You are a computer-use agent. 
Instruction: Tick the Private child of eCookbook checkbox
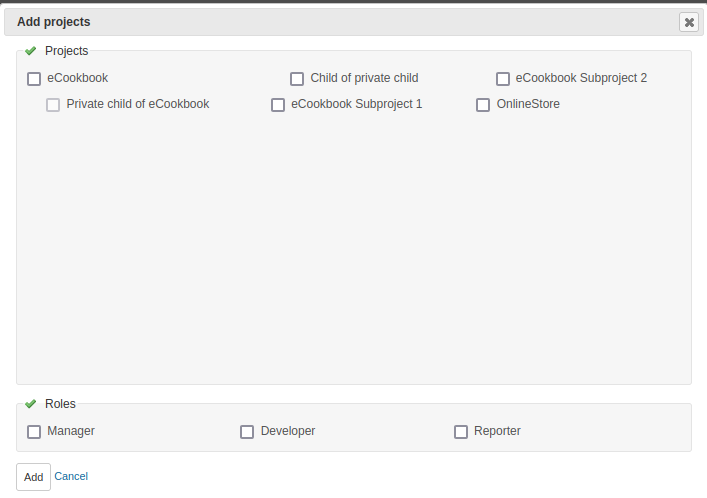pyautogui.click(x=53, y=105)
